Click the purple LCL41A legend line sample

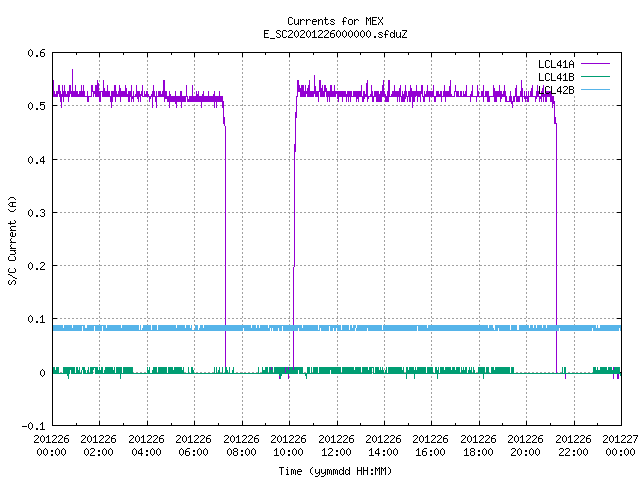tap(595, 64)
